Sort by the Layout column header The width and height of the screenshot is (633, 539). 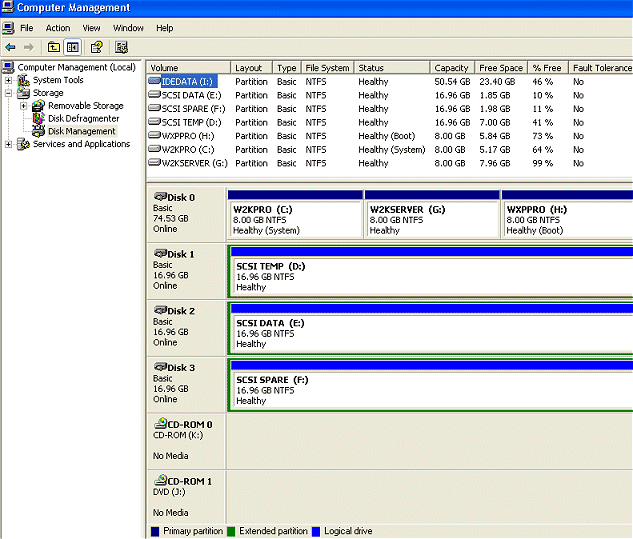tap(252, 68)
